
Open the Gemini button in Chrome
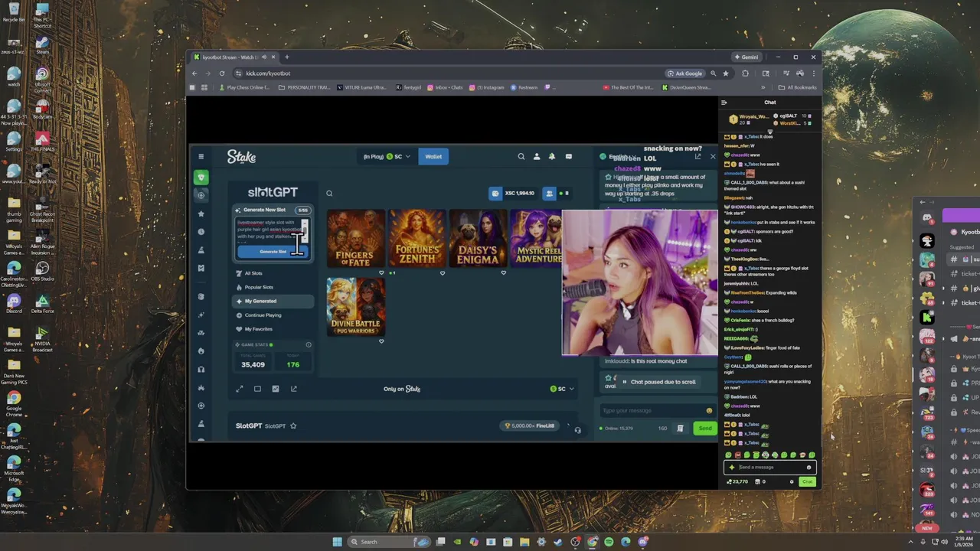click(746, 57)
